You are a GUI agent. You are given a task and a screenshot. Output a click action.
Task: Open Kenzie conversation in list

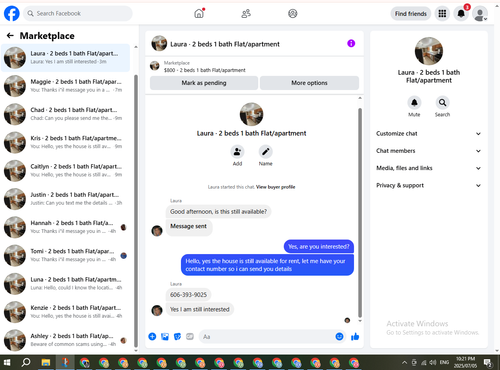[x=66, y=312]
